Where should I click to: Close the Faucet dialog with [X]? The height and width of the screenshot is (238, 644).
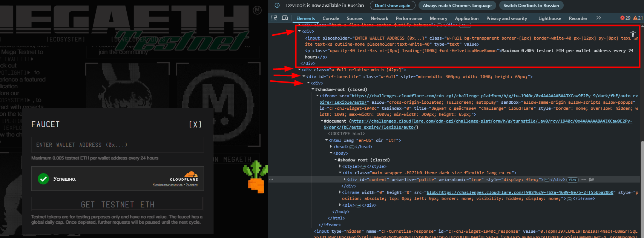point(195,124)
